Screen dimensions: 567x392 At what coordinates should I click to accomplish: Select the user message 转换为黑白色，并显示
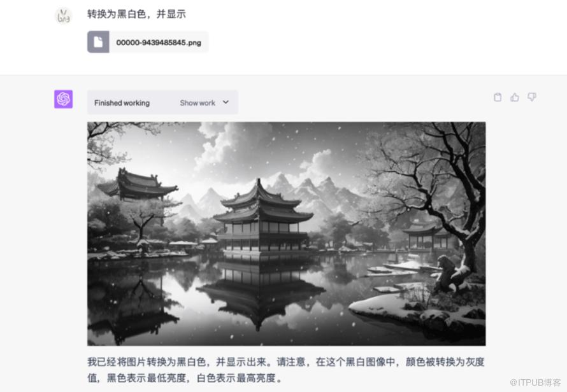coord(137,14)
